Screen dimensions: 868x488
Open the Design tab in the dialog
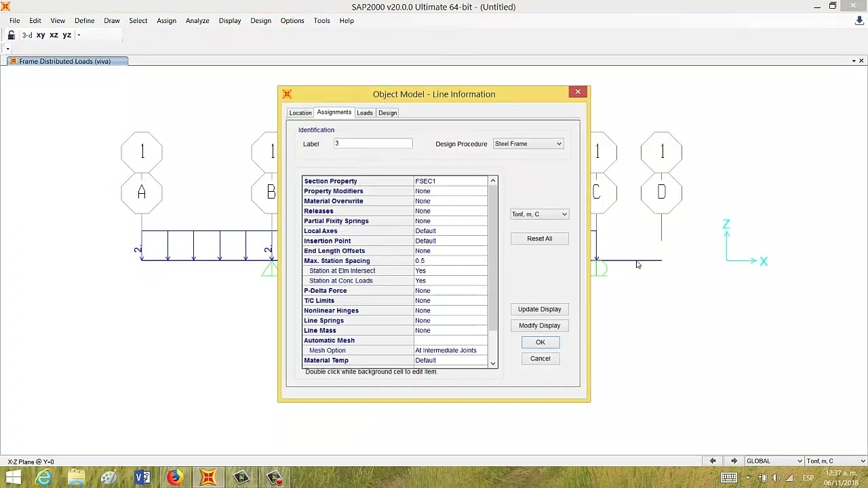[x=388, y=113]
